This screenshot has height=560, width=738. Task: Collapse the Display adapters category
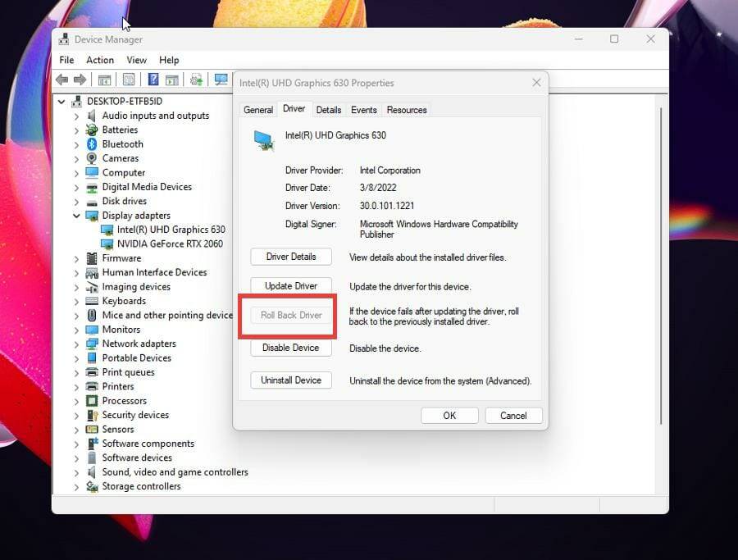click(77, 215)
